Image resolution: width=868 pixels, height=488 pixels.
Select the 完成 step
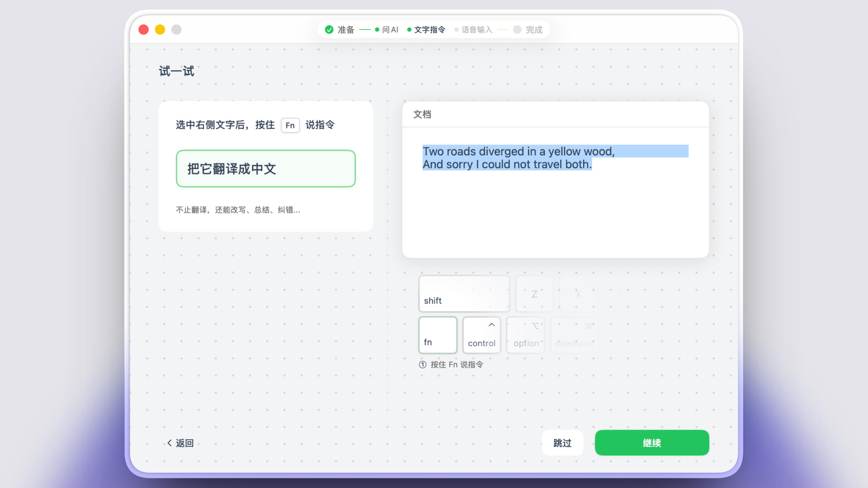coord(534,30)
